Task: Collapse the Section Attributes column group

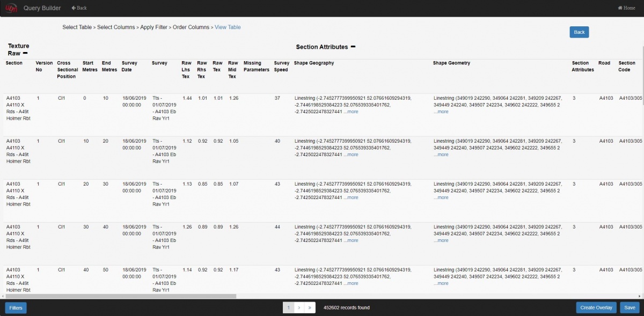Action: coord(353,47)
